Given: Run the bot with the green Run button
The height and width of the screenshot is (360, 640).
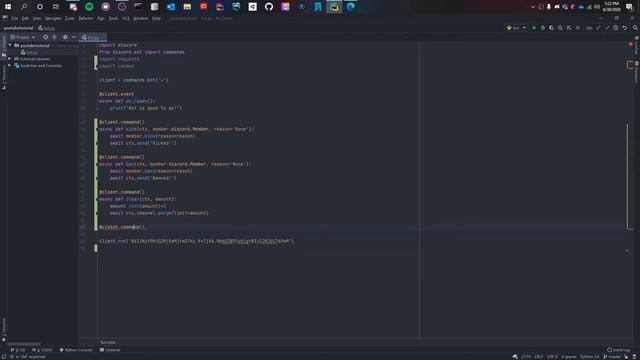Looking at the screenshot, I should [534, 28].
